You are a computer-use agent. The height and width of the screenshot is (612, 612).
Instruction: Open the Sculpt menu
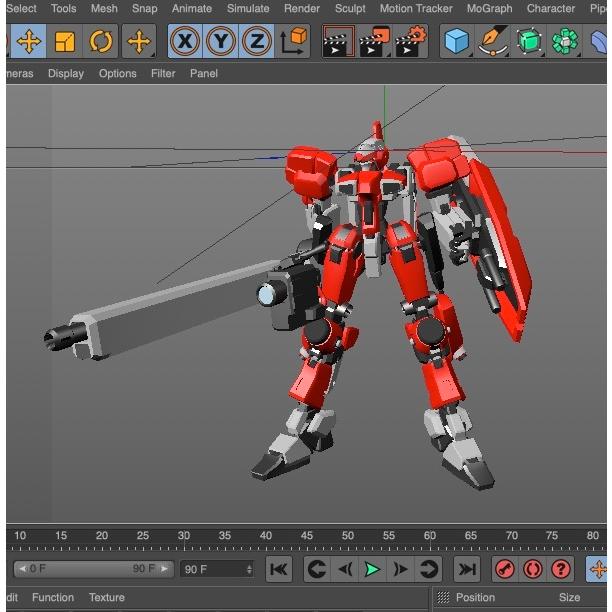(x=350, y=8)
